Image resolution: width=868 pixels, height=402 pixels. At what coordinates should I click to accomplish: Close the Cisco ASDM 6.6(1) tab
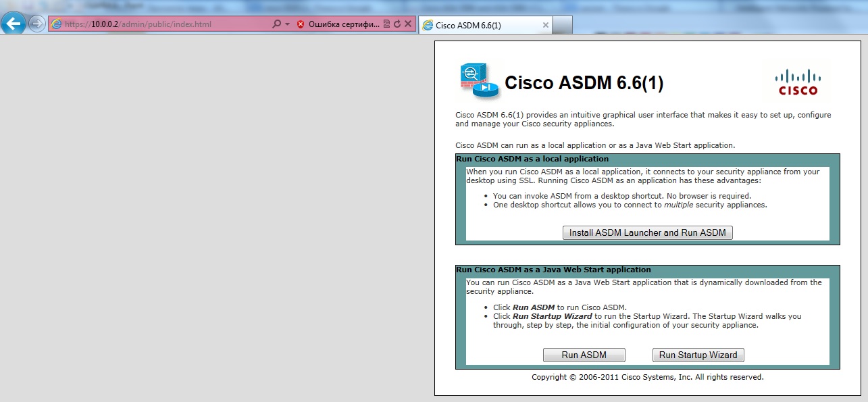(546, 25)
